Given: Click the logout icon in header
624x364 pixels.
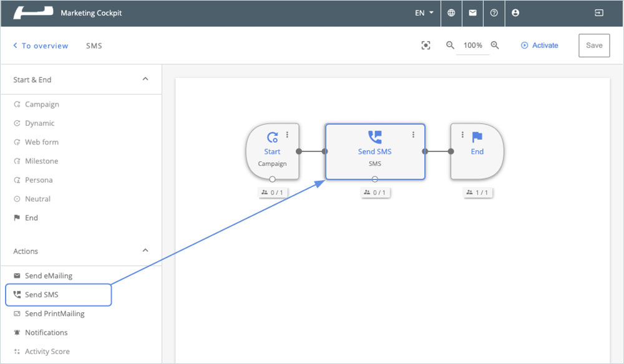Looking at the screenshot, I should coord(599,13).
